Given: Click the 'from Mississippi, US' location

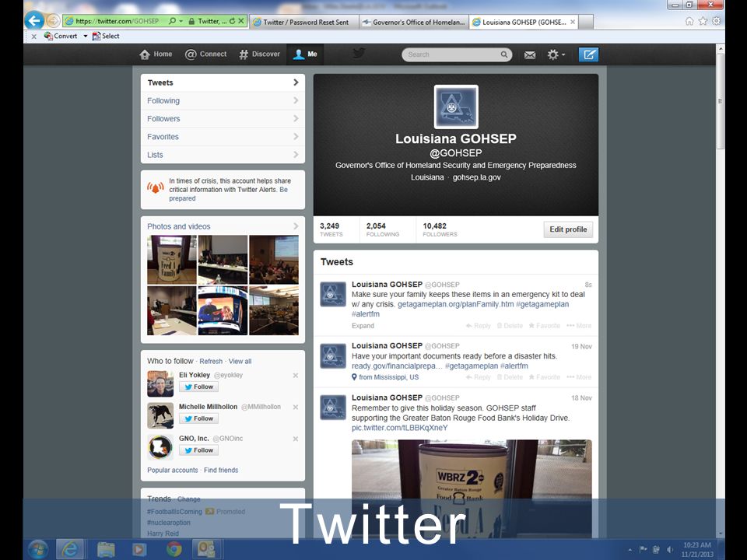Looking at the screenshot, I should [x=385, y=377].
